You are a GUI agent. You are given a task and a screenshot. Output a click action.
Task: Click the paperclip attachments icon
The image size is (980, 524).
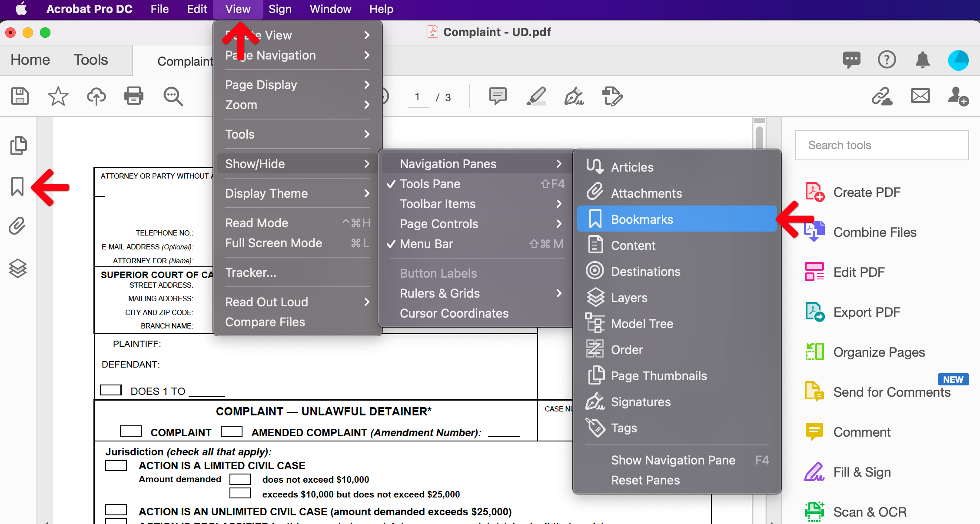[x=17, y=227]
